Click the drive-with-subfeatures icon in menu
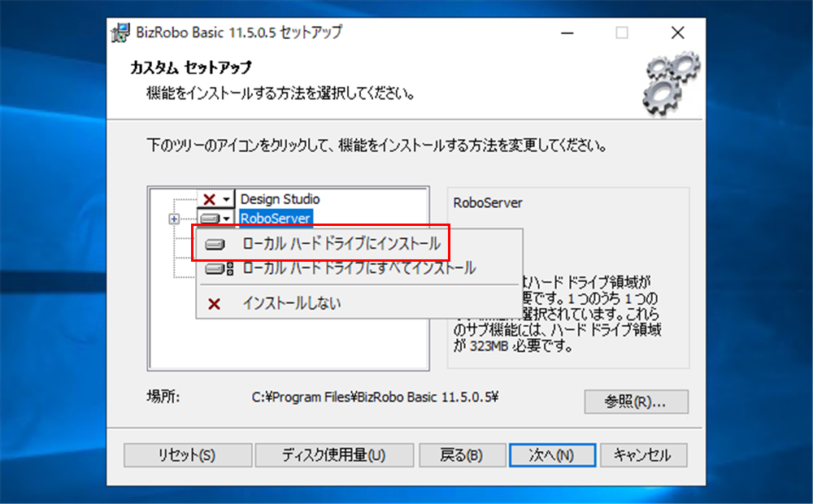This screenshot has width=813, height=504. pos(219,269)
